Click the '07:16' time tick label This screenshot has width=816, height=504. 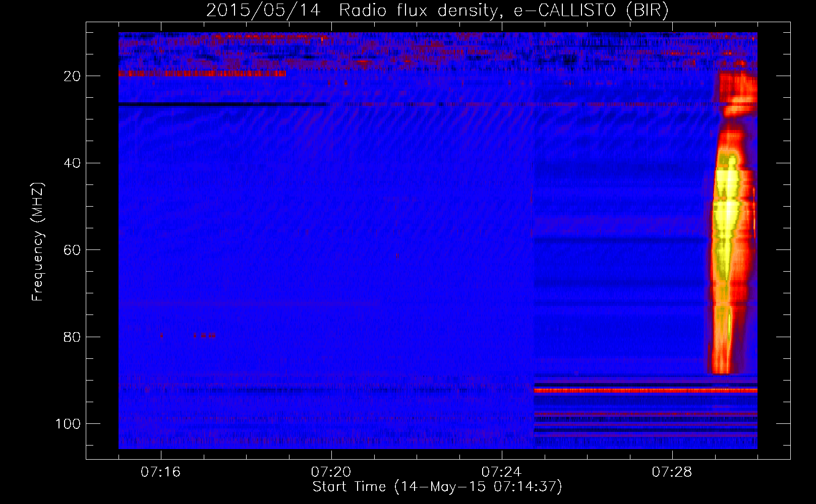pos(161,472)
